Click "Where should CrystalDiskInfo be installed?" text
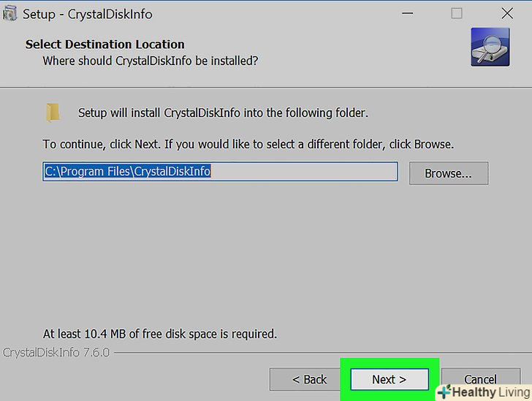Image resolution: width=532 pixels, height=401 pixels. click(150, 61)
